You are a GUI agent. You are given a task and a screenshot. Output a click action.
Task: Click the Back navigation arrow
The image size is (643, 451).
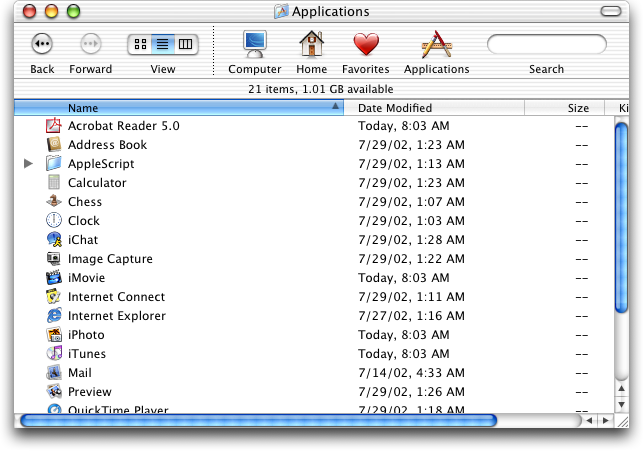pos(42,45)
